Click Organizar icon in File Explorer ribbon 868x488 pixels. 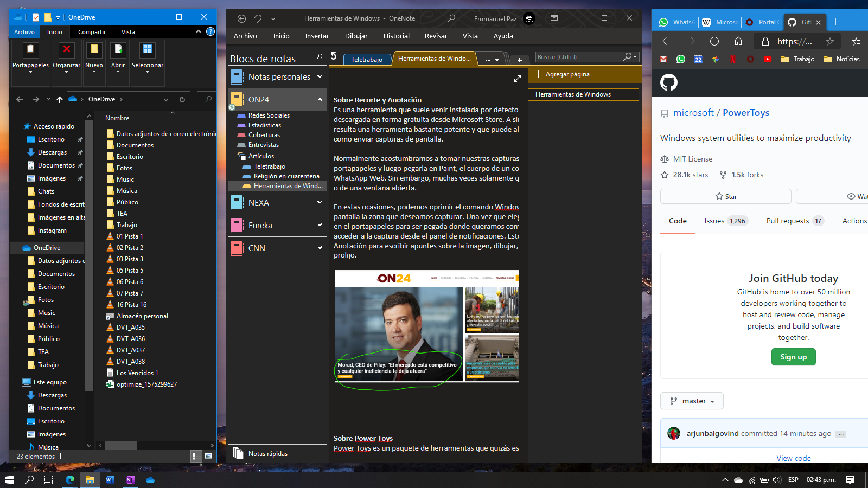66,50
